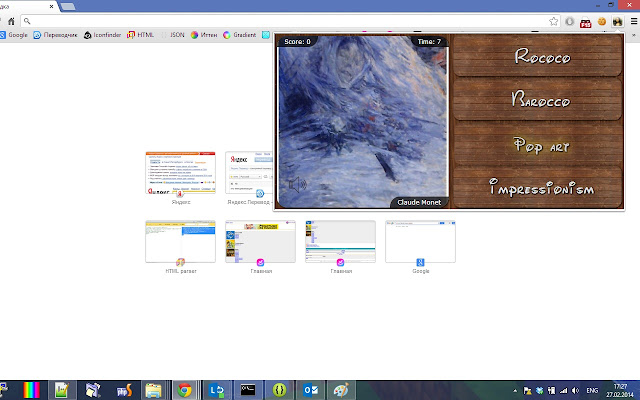Click the Action Center flag icon
This screenshot has width=640, height=400.
coord(527,391)
